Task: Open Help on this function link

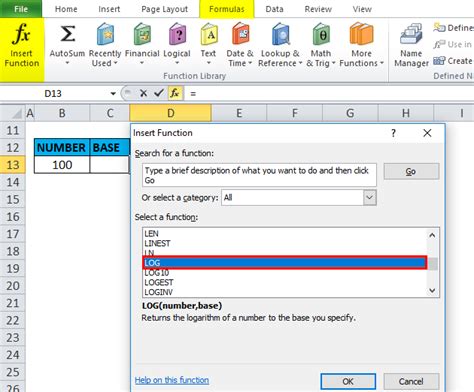Action: (172, 380)
